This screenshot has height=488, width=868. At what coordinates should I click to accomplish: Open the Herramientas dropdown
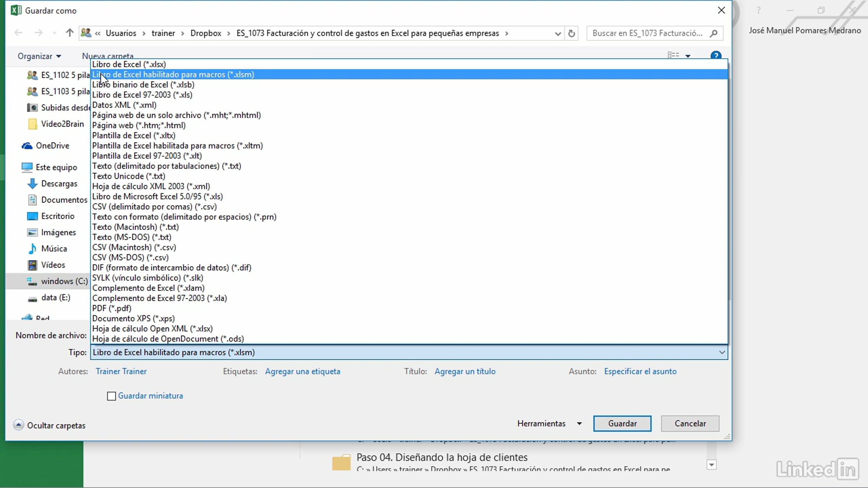pyautogui.click(x=549, y=423)
